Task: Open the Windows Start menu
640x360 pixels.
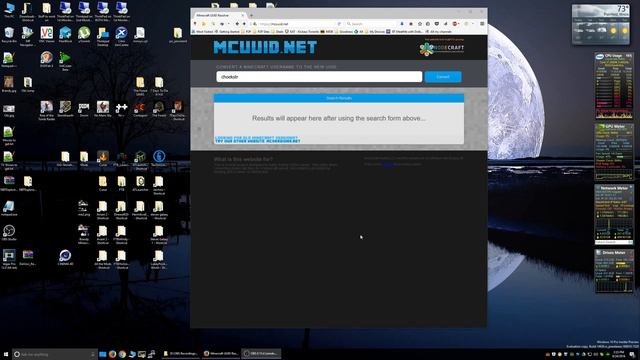Action: [x=6, y=354]
